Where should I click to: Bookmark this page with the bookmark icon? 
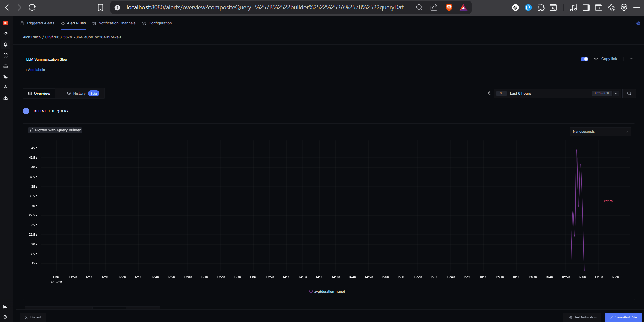click(x=100, y=7)
